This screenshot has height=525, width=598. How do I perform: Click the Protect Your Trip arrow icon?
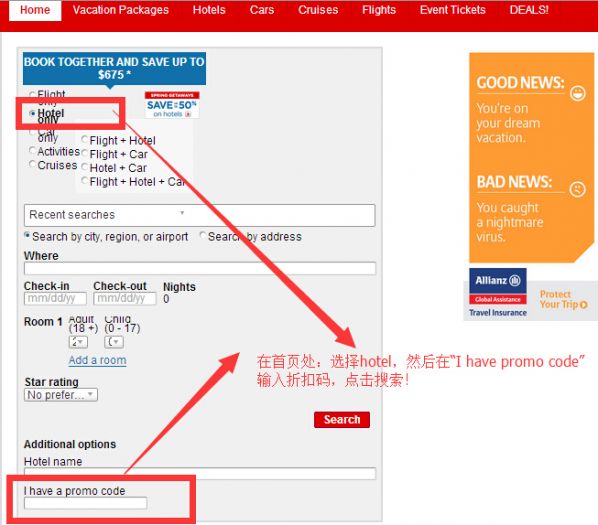tap(584, 305)
